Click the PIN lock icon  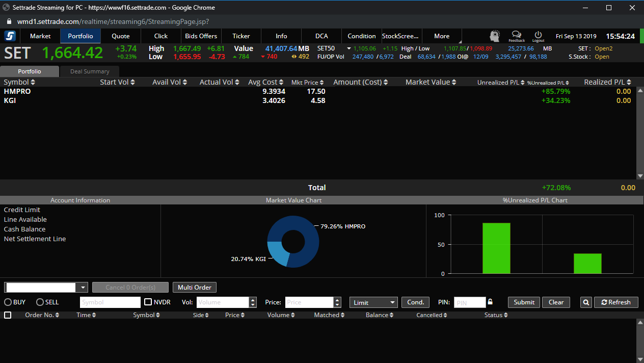(x=490, y=301)
